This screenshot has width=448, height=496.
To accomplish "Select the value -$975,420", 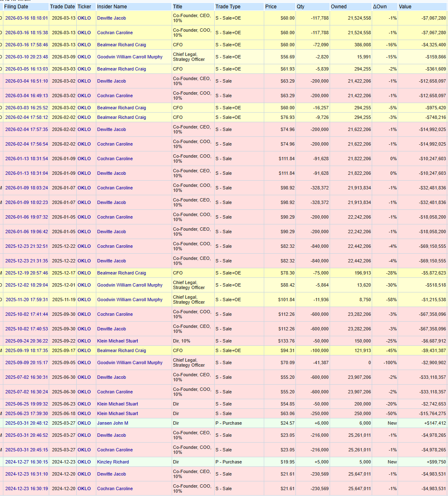I will coord(435,108).
